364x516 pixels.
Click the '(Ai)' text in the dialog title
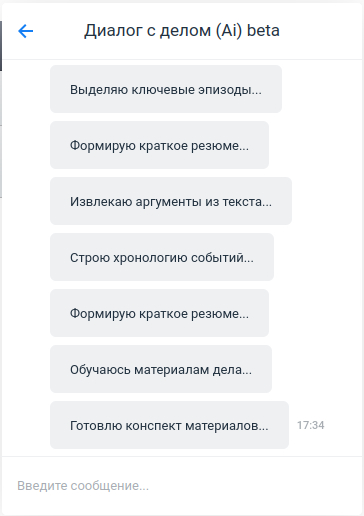(229, 31)
